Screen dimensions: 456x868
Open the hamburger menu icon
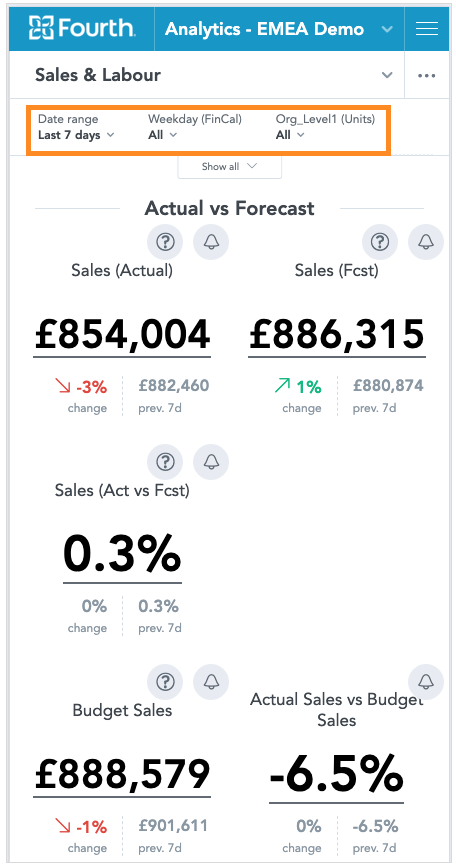coord(426,29)
